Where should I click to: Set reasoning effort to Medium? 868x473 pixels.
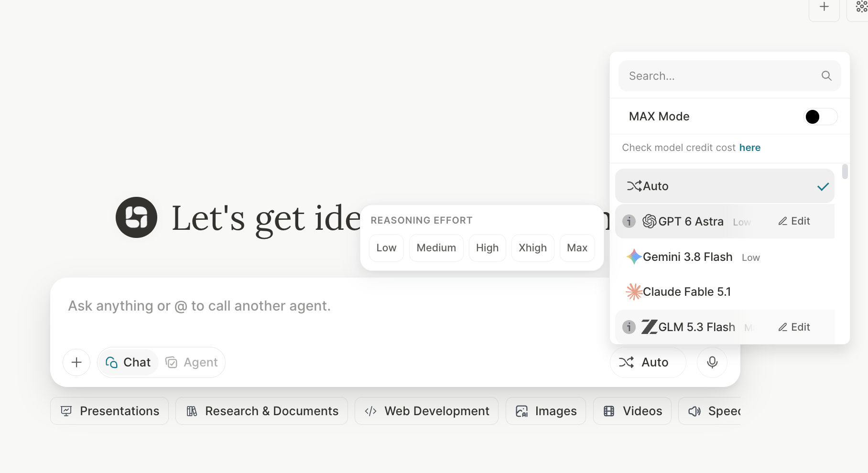click(436, 247)
